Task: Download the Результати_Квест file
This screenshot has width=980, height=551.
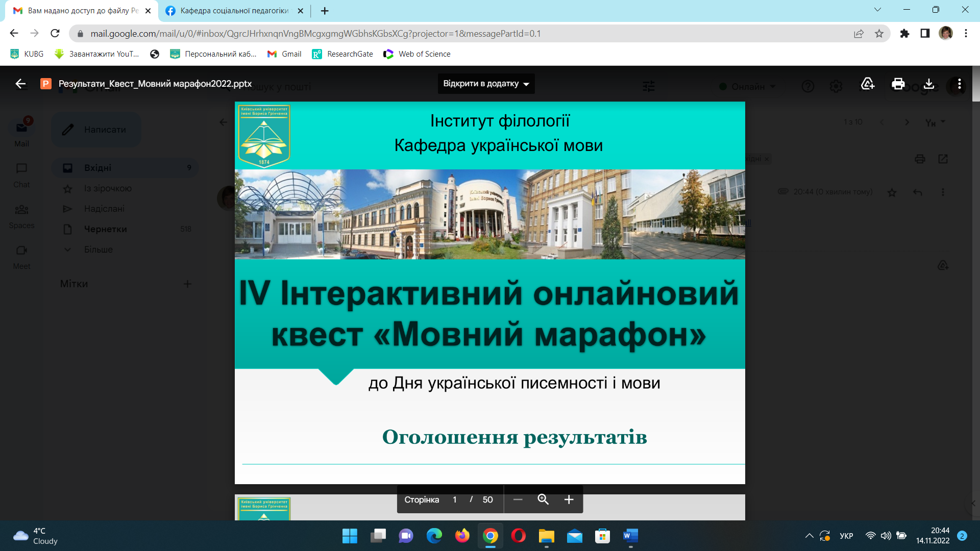Action: [930, 84]
